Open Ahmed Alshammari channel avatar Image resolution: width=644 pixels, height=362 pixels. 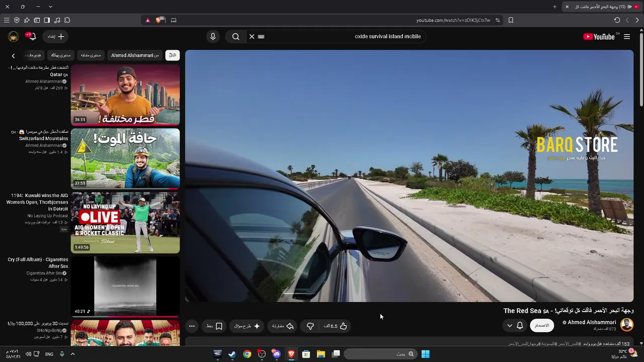[x=627, y=325]
